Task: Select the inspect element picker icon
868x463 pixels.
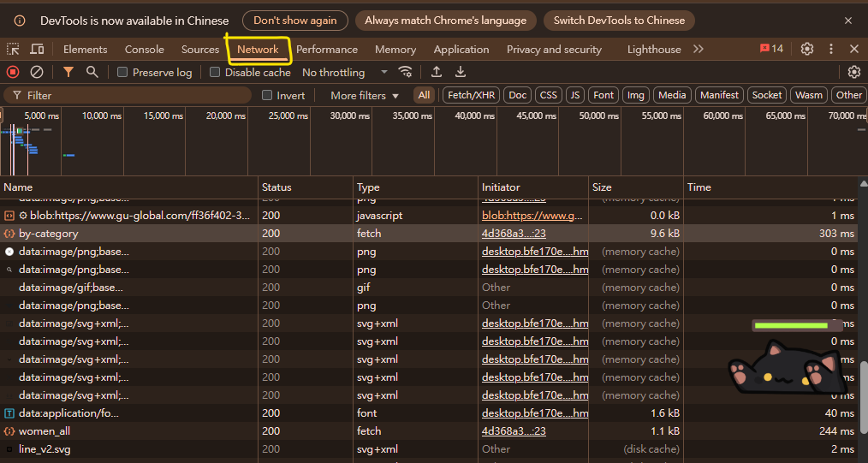Action: [x=13, y=50]
